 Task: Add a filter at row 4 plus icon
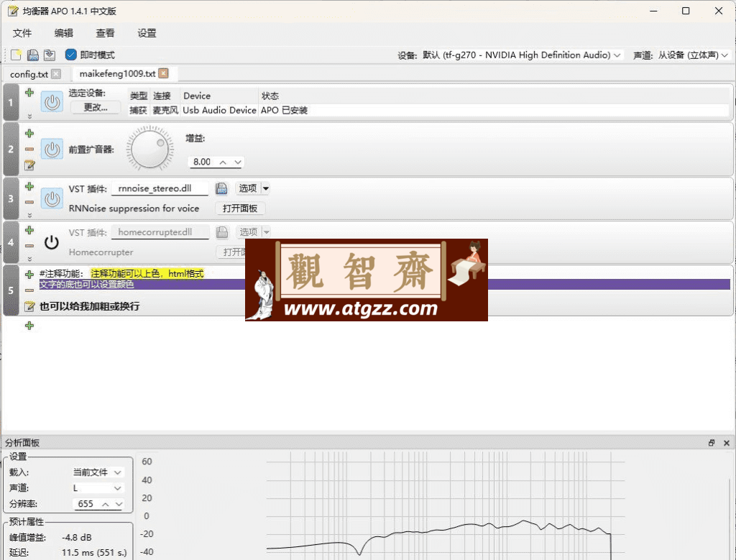click(x=29, y=230)
